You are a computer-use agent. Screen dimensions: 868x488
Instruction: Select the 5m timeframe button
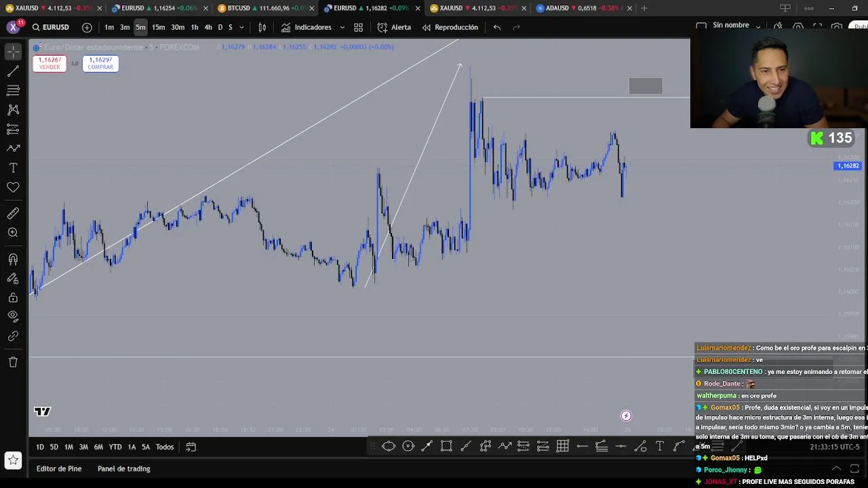click(x=140, y=27)
